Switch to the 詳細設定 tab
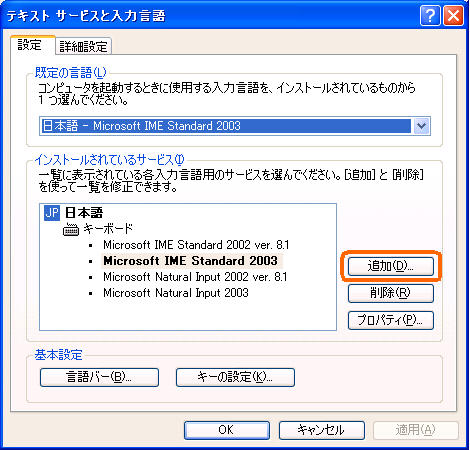470x450 pixels. point(83,46)
